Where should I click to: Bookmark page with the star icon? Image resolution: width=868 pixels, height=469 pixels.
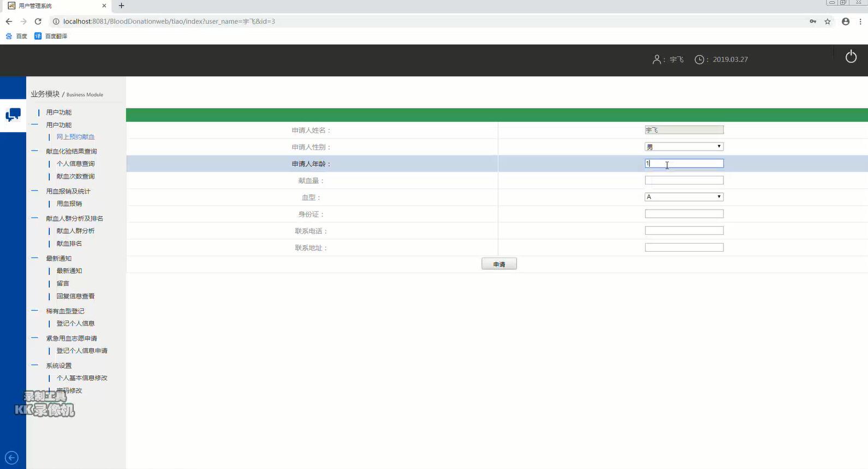(828, 21)
